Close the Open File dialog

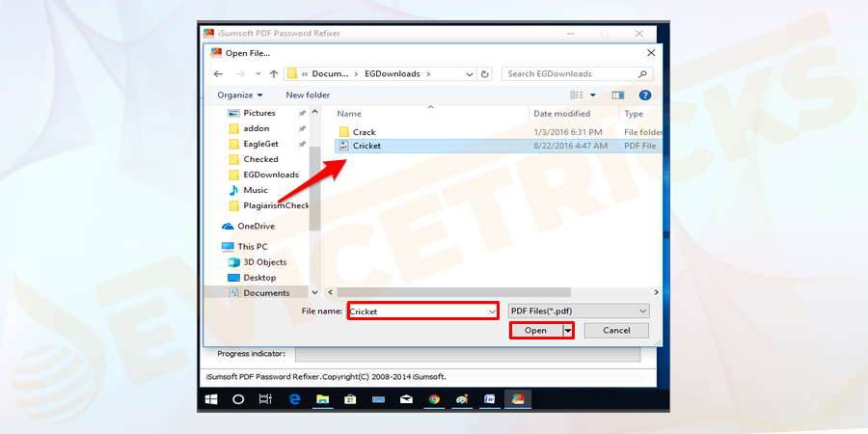click(651, 53)
